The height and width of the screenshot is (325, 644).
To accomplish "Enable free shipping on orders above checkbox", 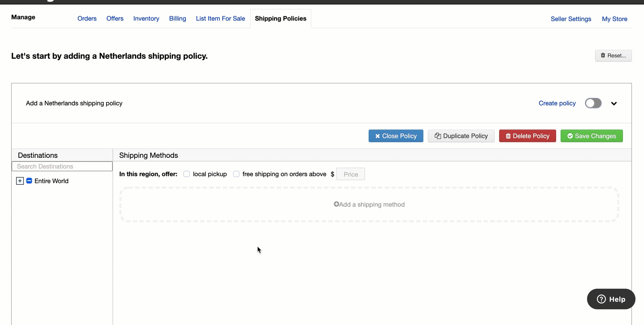I will tap(236, 174).
